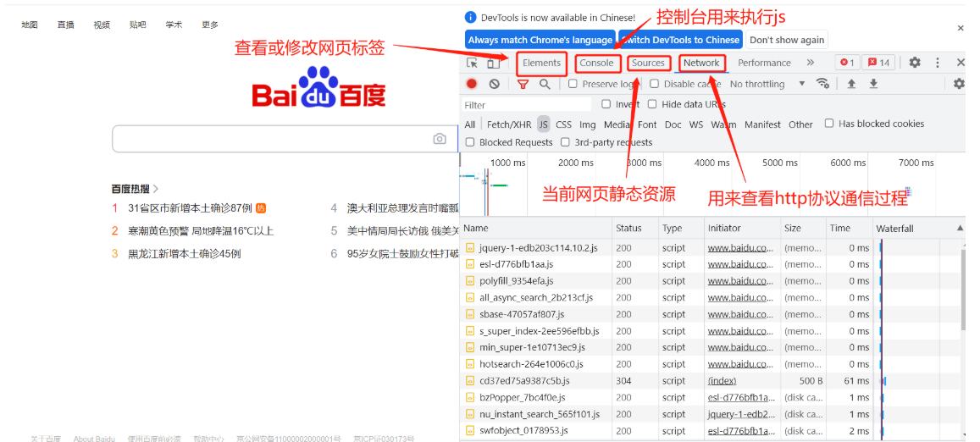The height and width of the screenshot is (442, 980).
Task: Toggle the device toolbar icon
Action: [493, 63]
